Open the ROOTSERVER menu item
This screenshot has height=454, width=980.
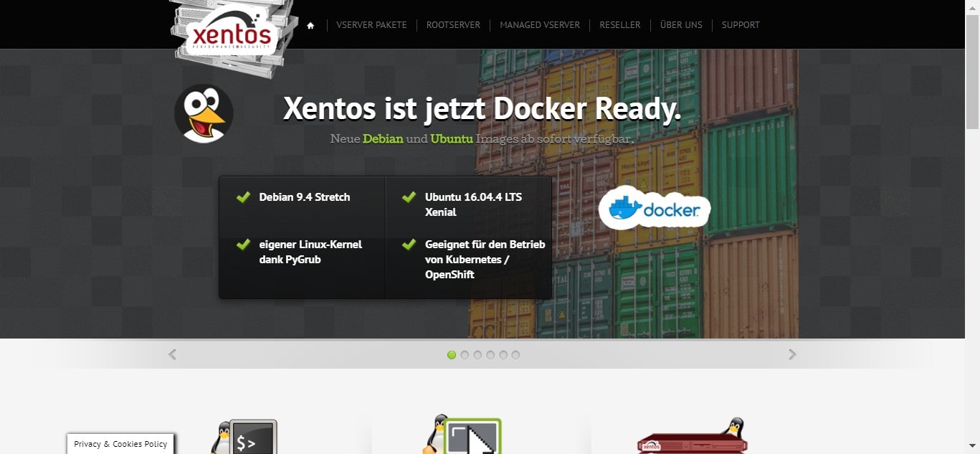[x=453, y=25]
